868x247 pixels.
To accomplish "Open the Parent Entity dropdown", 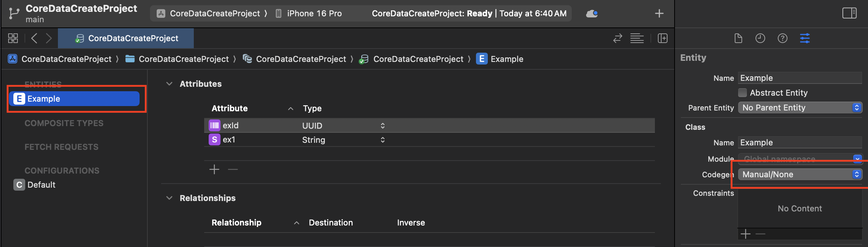I will point(800,108).
